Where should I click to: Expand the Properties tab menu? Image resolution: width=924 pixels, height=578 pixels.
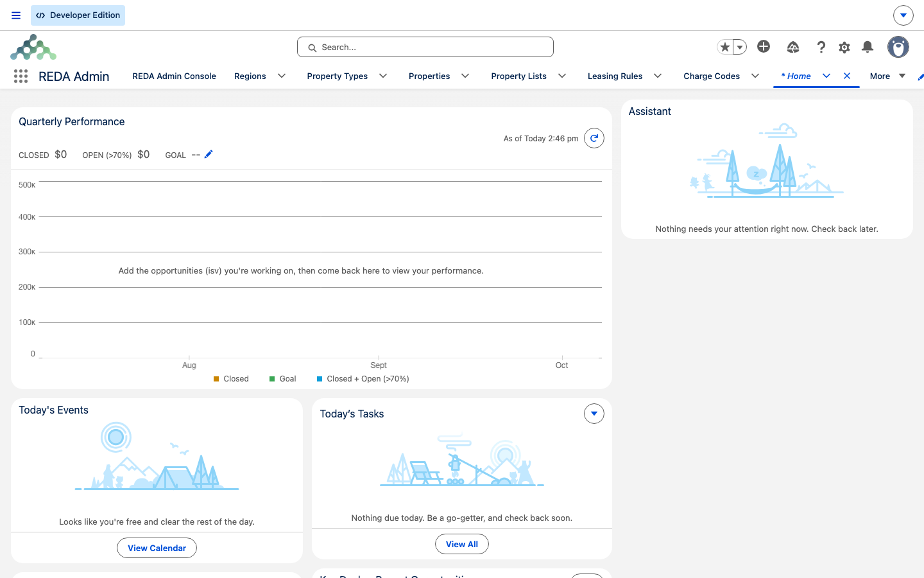[465, 76]
